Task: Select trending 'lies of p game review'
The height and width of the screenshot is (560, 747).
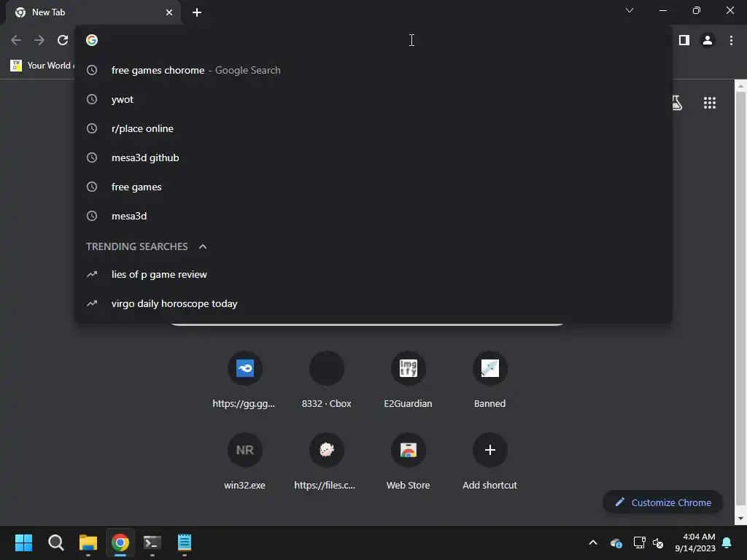Action: [373, 275]
